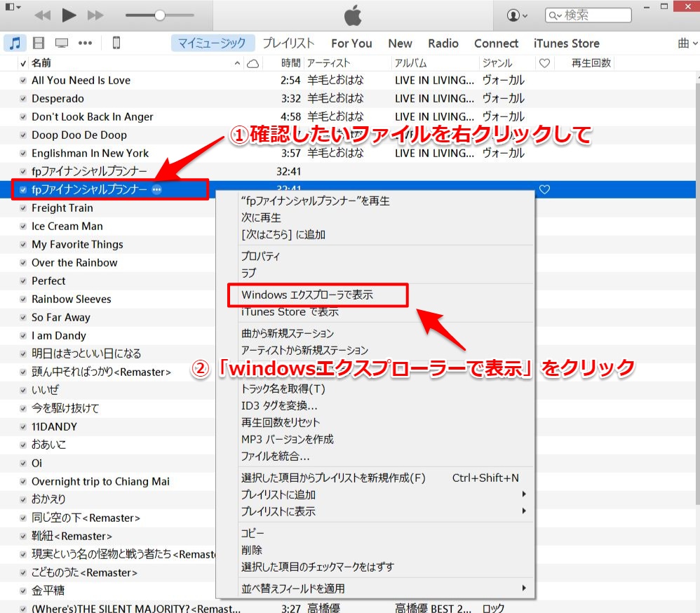700x613 pixels.
Task: Choose アーティストから新規ステーション menu item
Action: click(304, 351)
